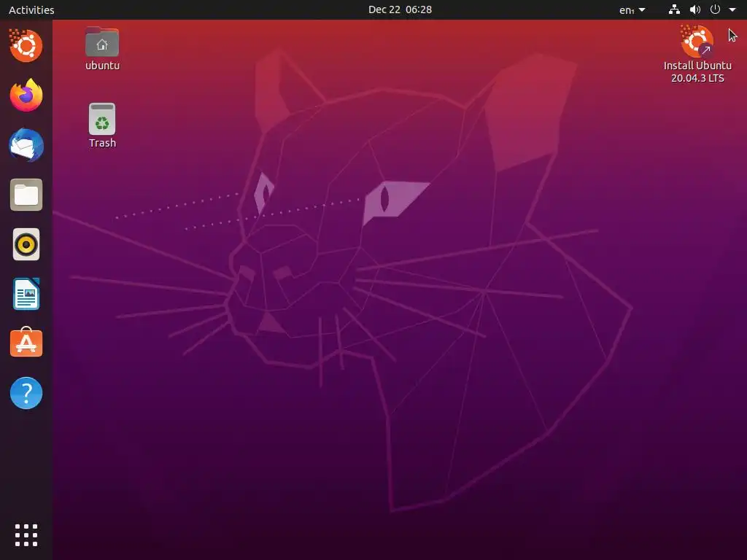Expand the system menu arrow
The image size is (747, 560).
732,9
